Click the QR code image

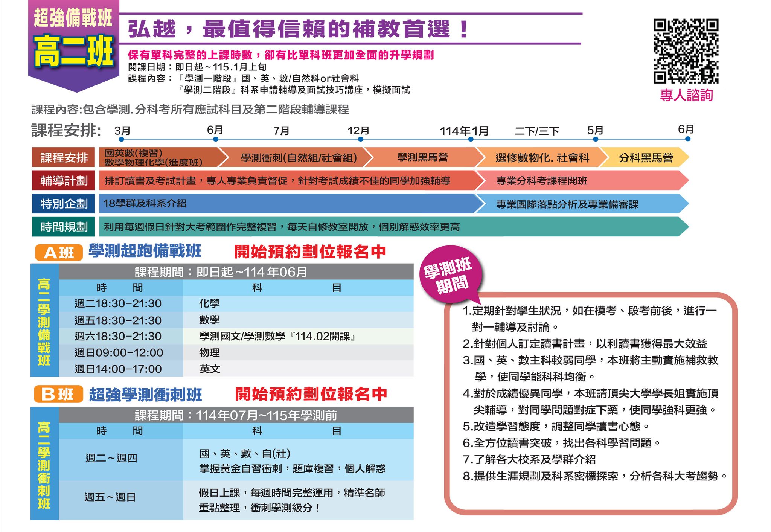coord(686,51)
